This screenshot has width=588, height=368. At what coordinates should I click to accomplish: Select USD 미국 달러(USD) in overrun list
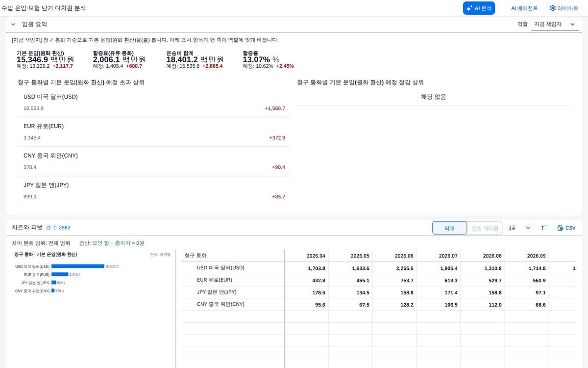click(x=154, y=103)
